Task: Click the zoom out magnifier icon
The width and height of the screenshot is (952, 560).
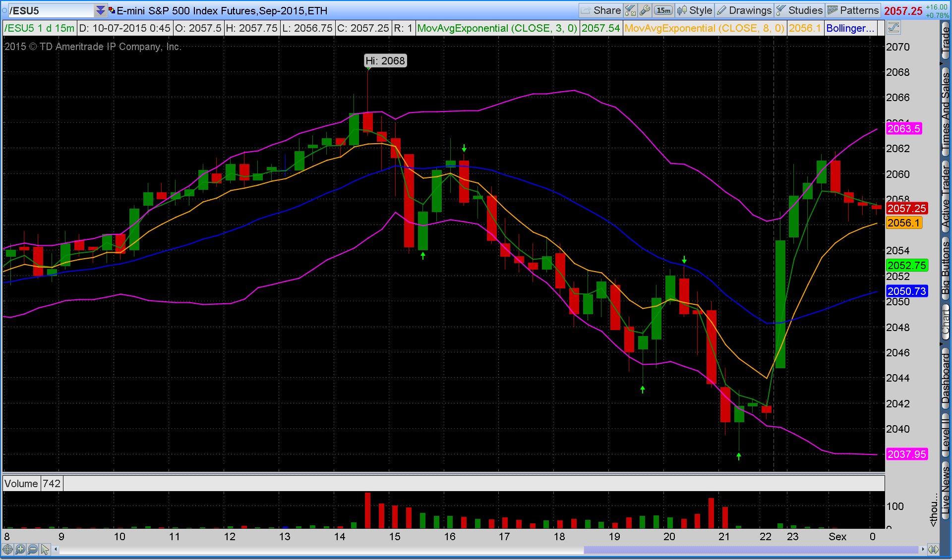Action: coord(33,549)
